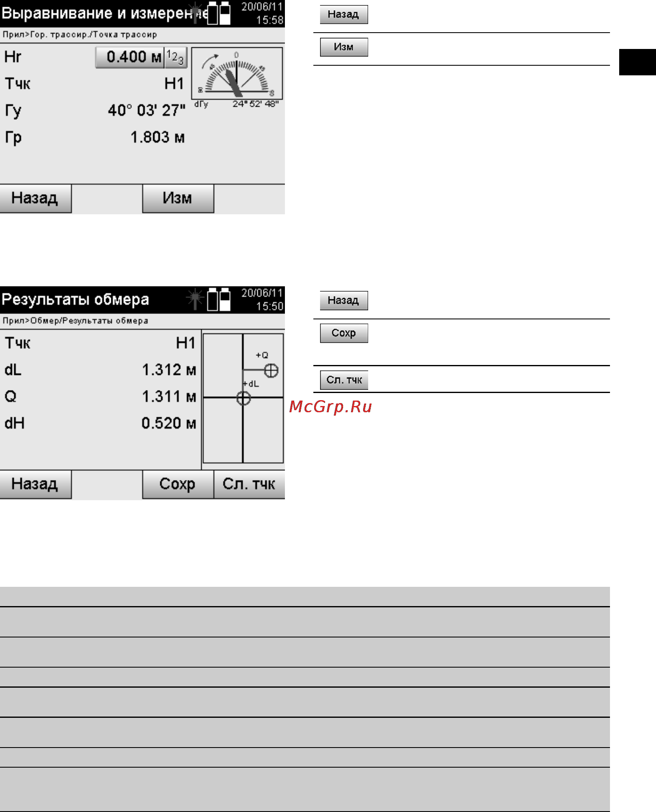Click the small Сохр button in legend
The image size is (656, 812).
click(x=344, y=333)
